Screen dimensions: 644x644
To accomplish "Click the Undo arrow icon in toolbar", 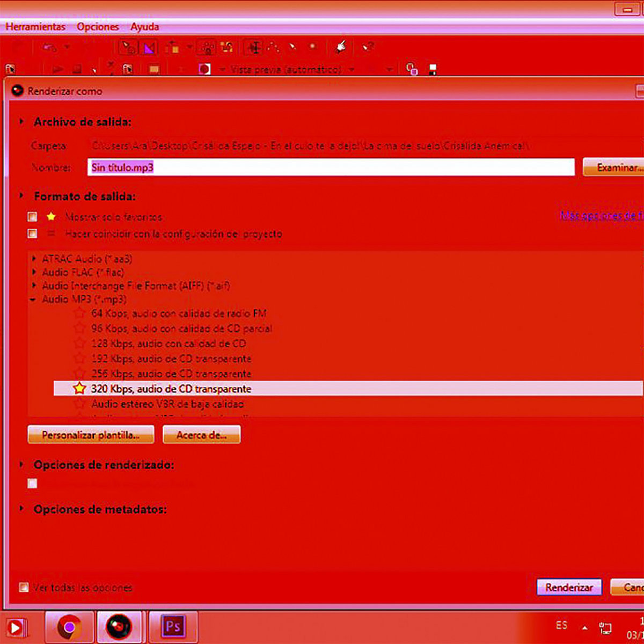I will [50, 48].
